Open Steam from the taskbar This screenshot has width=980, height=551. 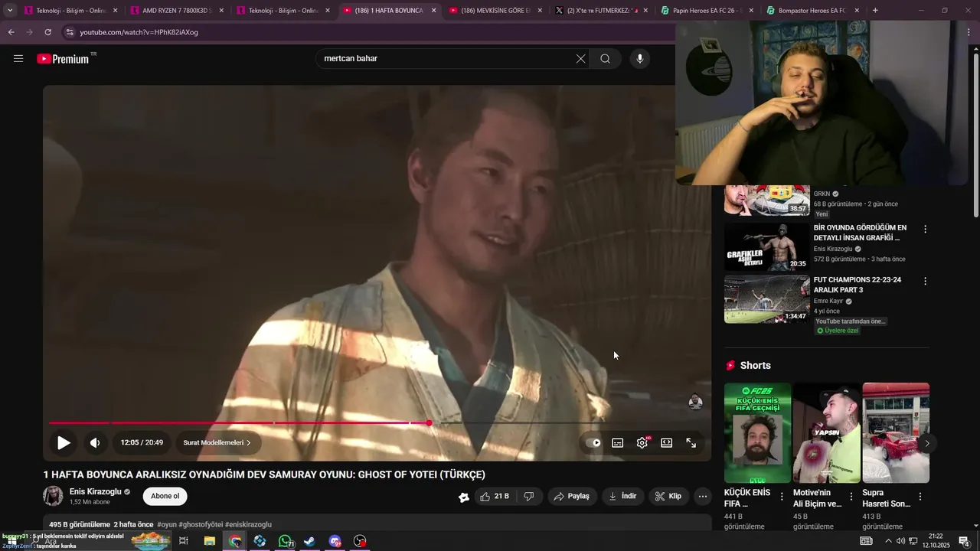(310, 541)
